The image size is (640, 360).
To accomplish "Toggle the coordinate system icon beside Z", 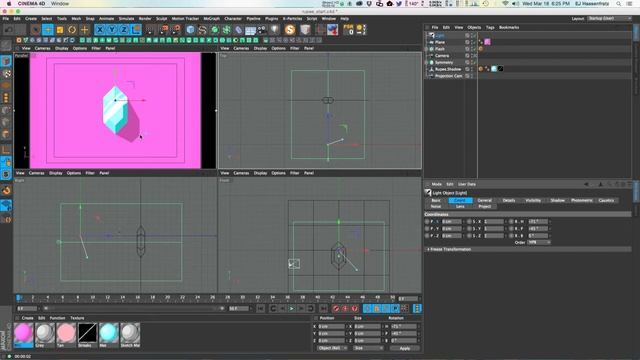I will (x=136, y=30).
